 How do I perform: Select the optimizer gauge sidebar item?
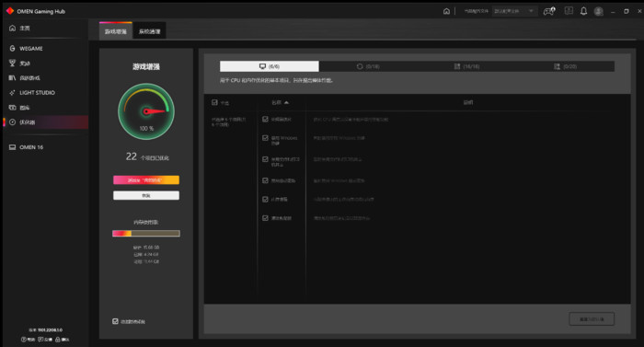(45, 122)
